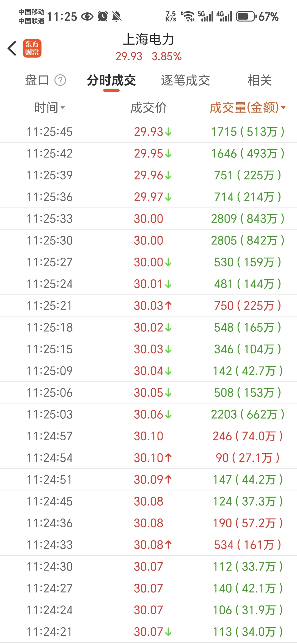
Task: Tap the battery indicator icon
Action: pos(246,17)
